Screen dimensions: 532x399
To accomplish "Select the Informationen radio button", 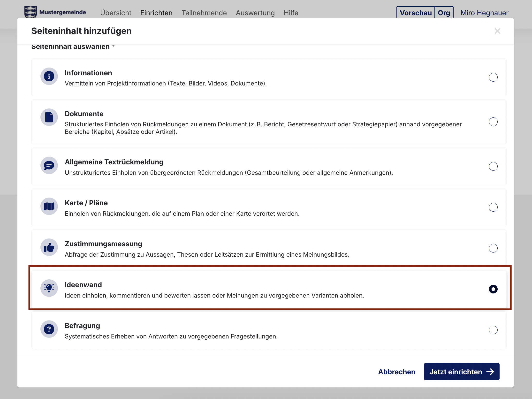I will pos(493,77).
